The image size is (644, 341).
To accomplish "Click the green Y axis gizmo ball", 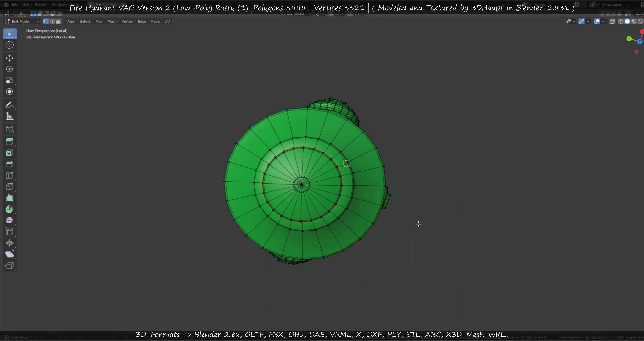I will pos(629,39).
